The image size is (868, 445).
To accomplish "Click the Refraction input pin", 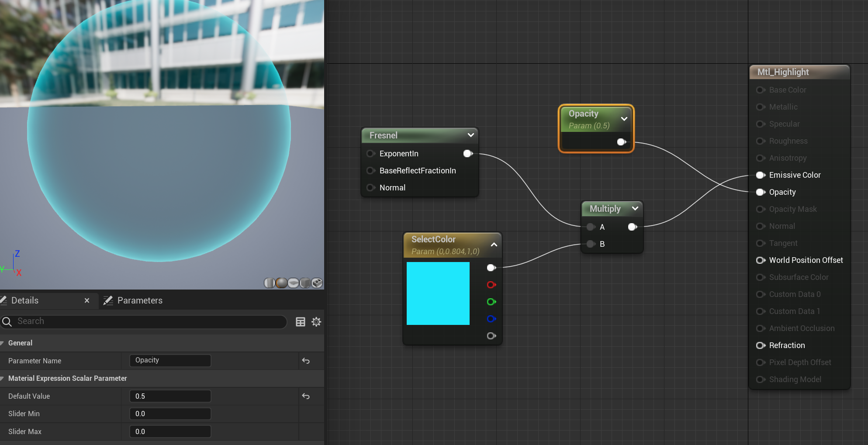I will coord(761,345).
